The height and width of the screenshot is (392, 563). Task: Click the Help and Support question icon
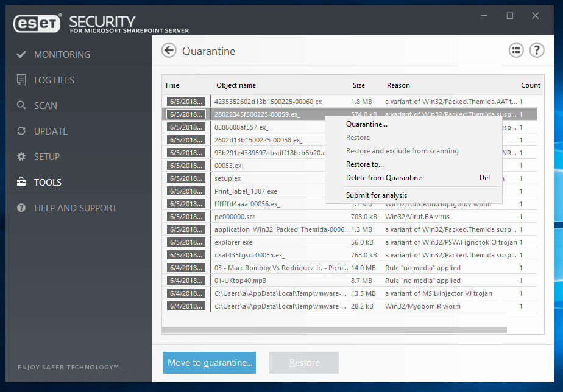21,208
